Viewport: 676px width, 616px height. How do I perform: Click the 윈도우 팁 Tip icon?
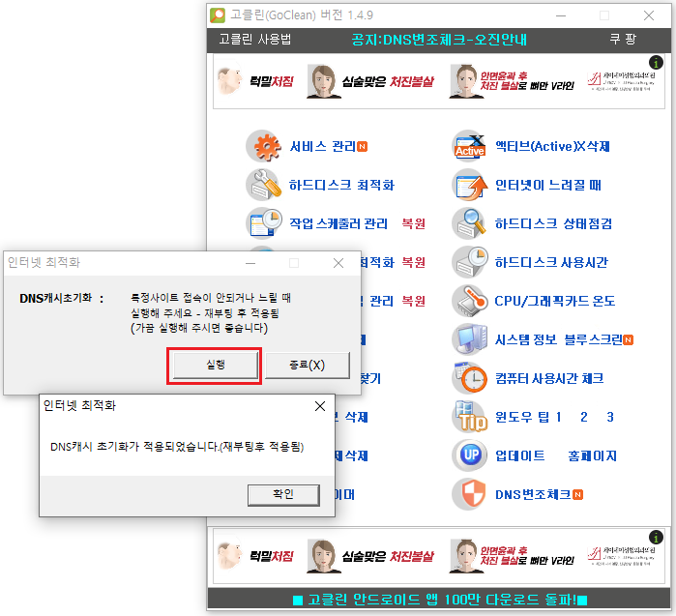point(470,417)
